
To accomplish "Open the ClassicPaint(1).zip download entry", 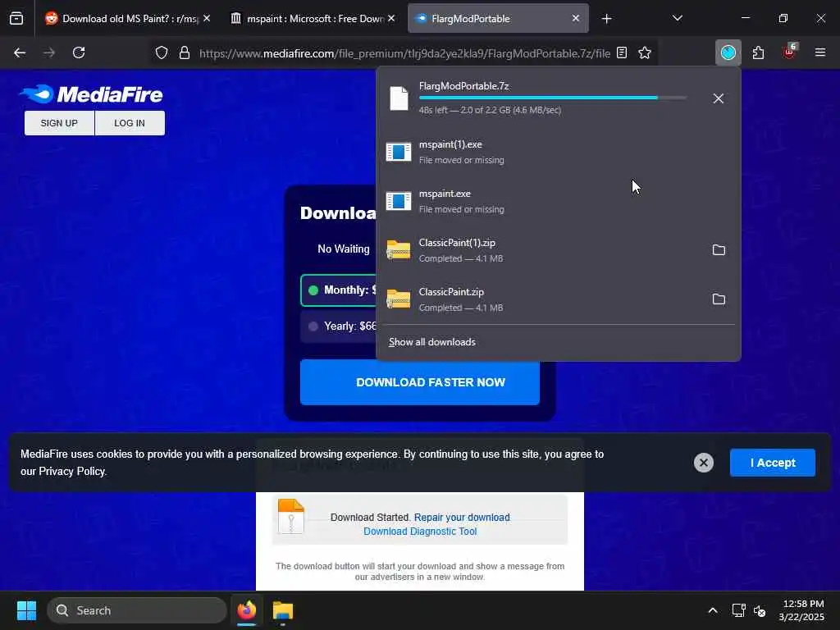I will (541, 250).
